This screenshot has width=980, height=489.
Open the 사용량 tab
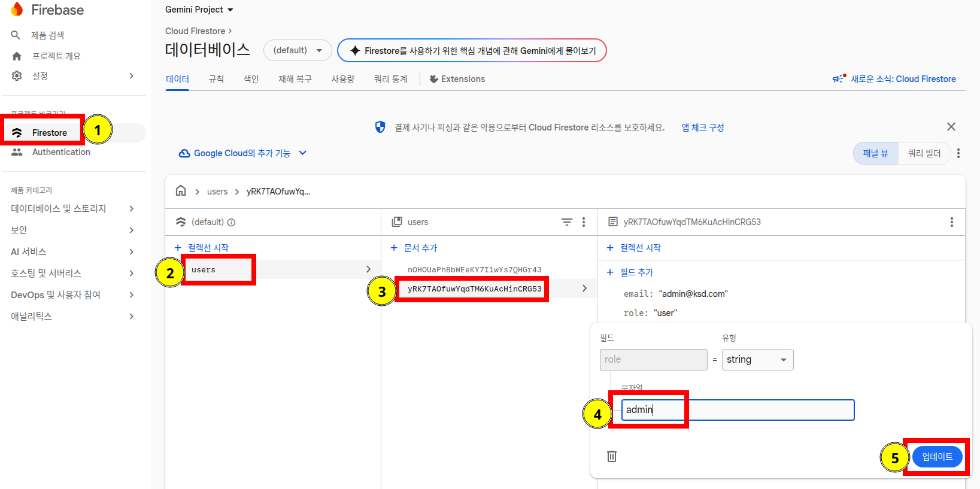click(343, 79)
